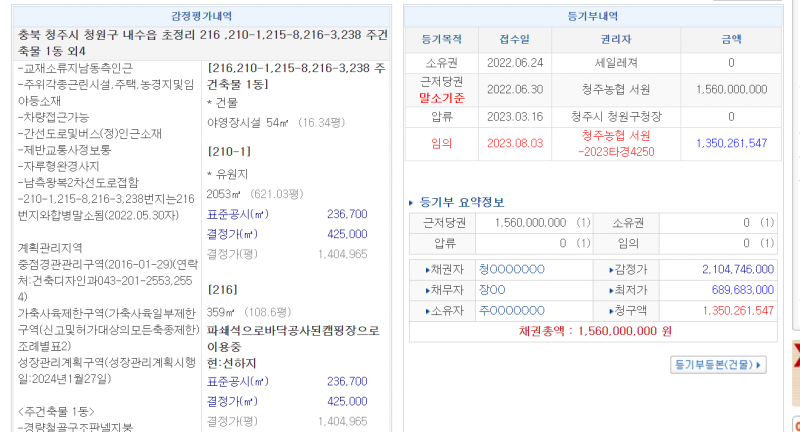Click the arrow bullet before 최저가

pos(612,290)
